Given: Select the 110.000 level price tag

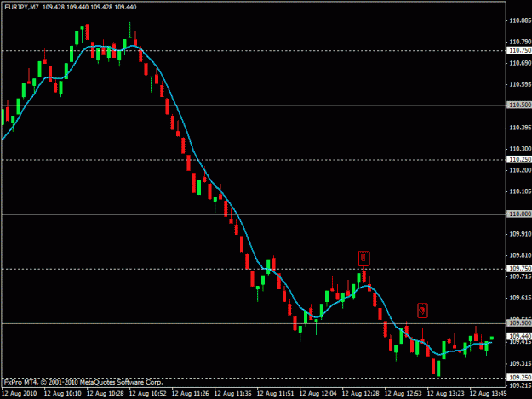Looking at the screenshot, I should click(519, 214).
